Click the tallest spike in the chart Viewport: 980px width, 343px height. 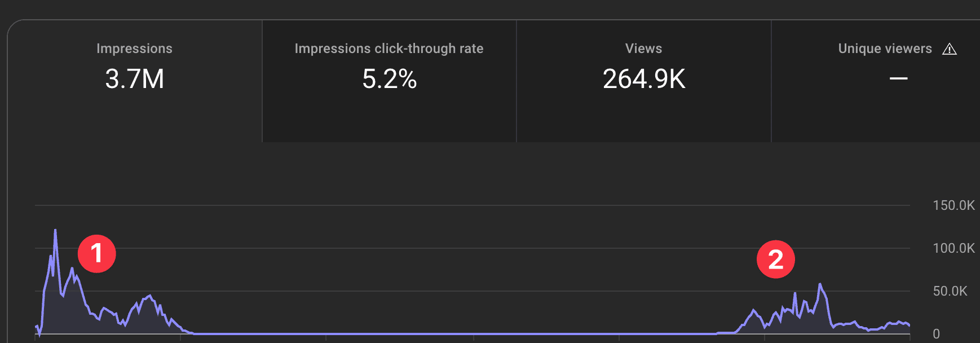click(55, 231)
